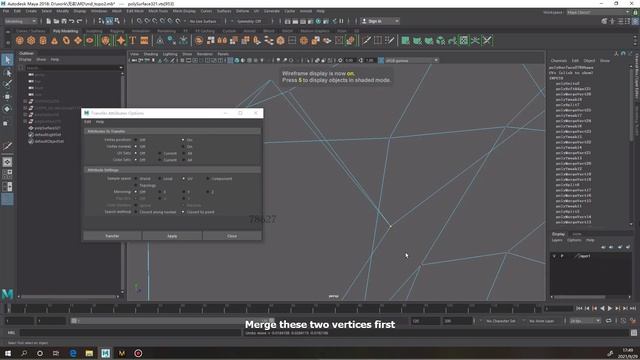Click the Open Scene icon on status line

pos(56,21)
